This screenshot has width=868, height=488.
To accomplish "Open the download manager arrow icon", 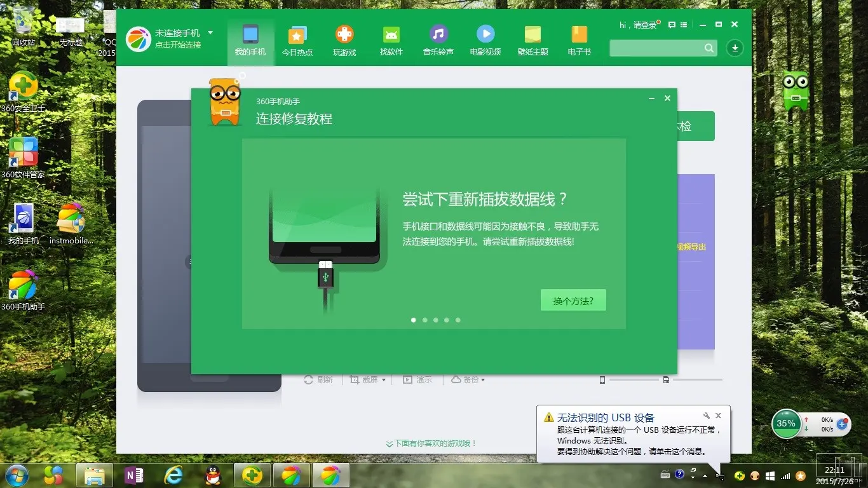I will 735,48.
